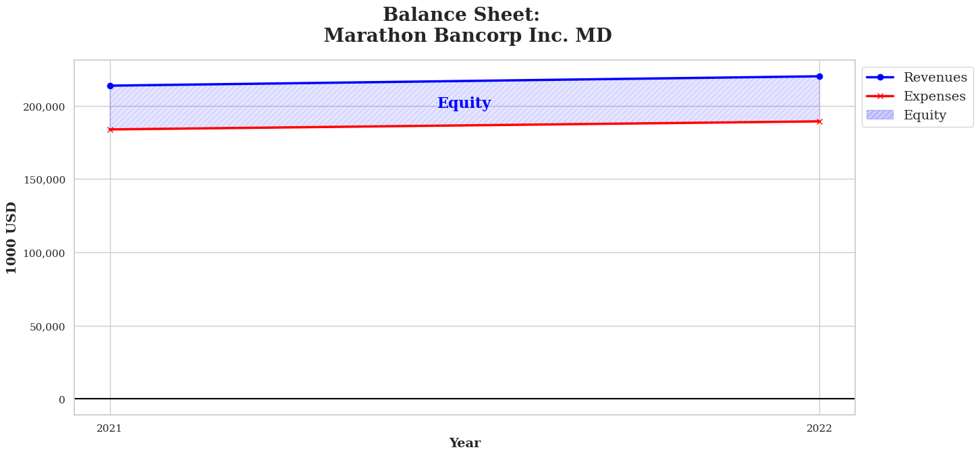Select the Equity legend label text
980x456 pixels.
(x=925, y=115)
